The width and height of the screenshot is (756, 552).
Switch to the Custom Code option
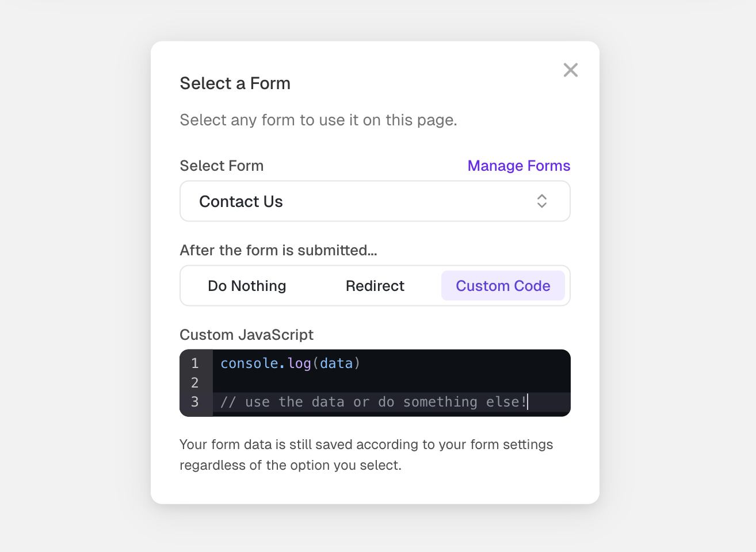[x=503, y=286]
